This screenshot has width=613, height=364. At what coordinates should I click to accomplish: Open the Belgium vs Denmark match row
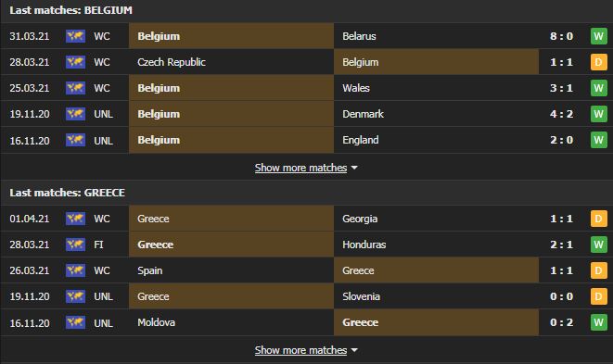click(x=306, y=114)
